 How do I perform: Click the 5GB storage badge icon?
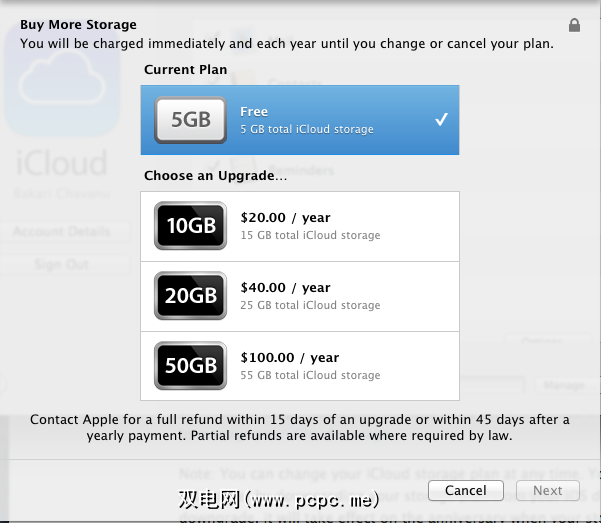[x=190, y=120]
